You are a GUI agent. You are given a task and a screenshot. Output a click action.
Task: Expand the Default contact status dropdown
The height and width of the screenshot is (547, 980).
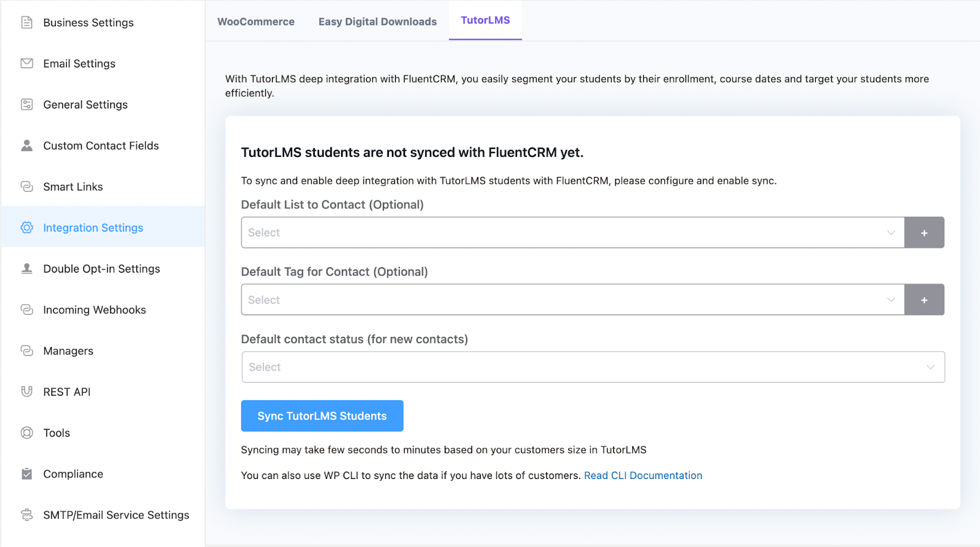click(x=593, y=368)
